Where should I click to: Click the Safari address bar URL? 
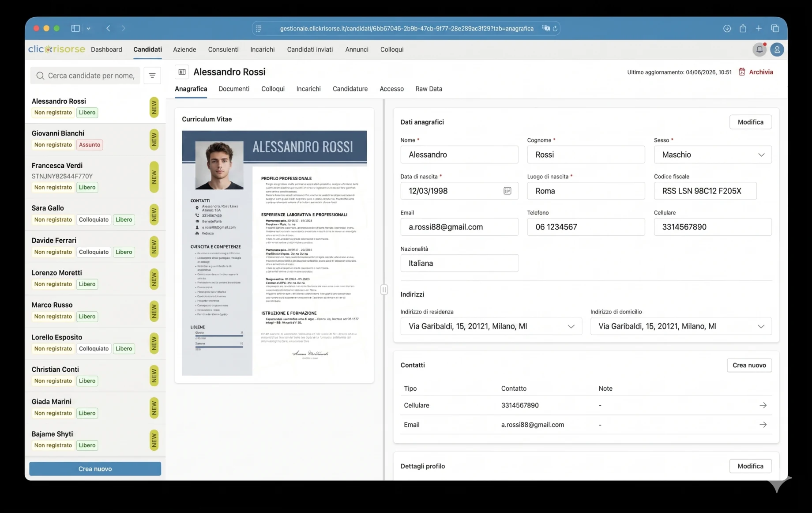pos(406,28)
